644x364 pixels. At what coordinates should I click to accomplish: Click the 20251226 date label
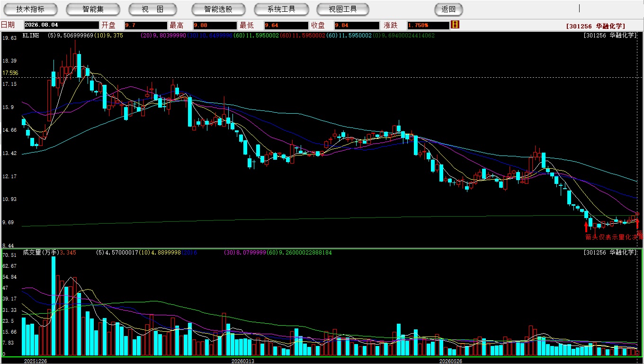tap(36, 361)
